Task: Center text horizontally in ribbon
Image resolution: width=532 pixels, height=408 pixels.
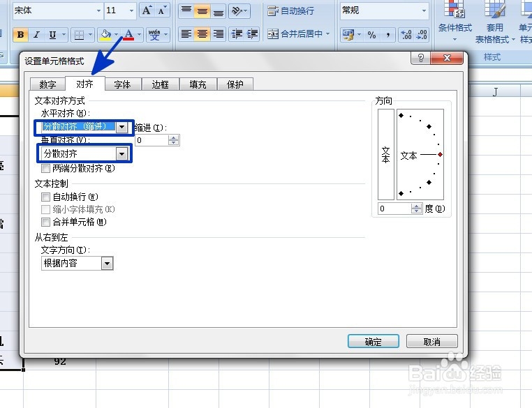Action: pos(202,34)
